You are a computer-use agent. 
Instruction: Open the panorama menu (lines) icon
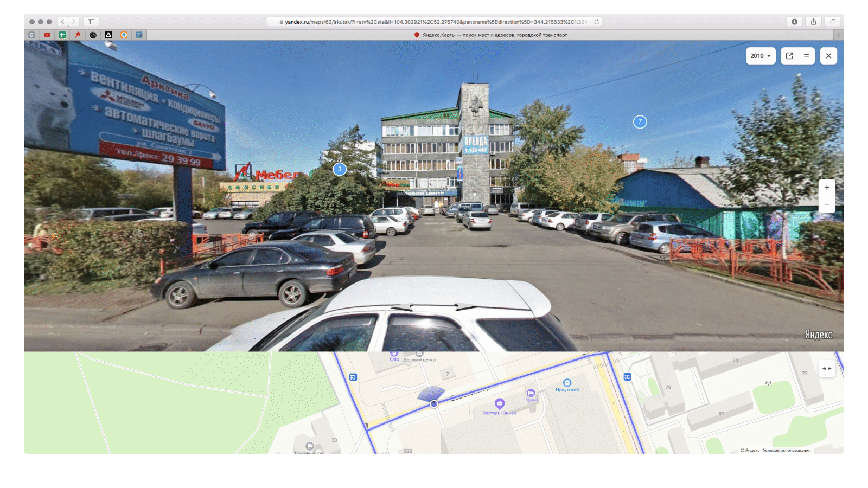click(x=806, y=56)
